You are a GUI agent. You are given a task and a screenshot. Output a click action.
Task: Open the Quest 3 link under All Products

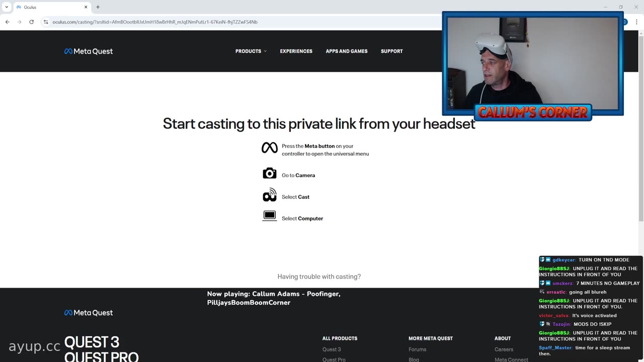[x=332, y=349]
